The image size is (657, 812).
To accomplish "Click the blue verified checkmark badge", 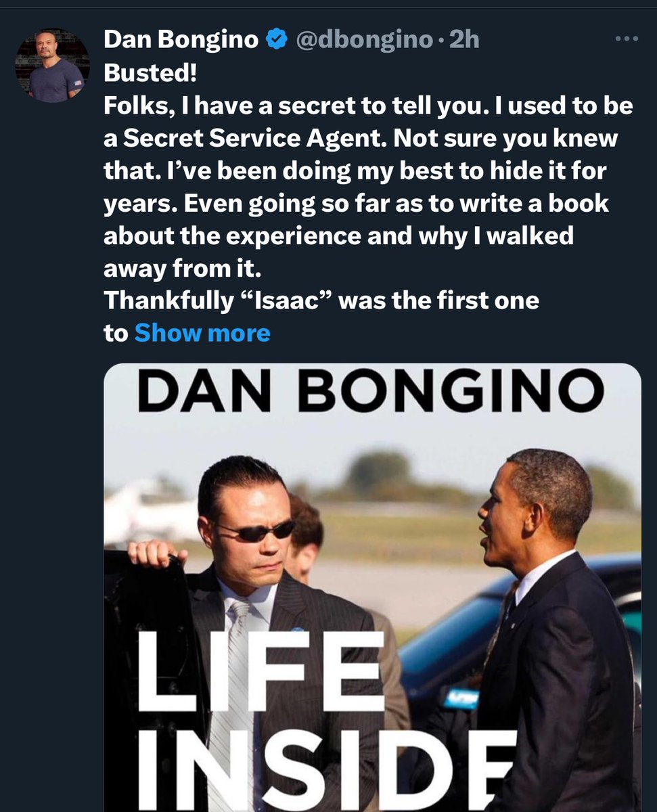I will (276, 40).
